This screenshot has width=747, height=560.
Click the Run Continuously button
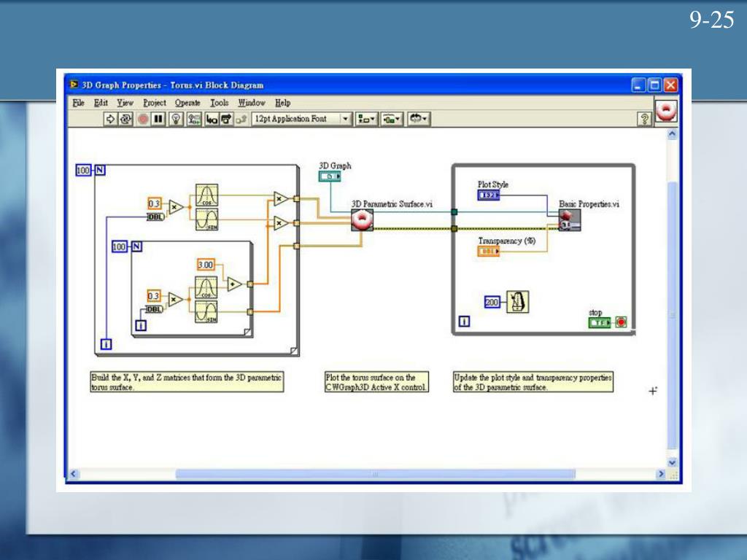pyautogui.click(x=126, y=119)
